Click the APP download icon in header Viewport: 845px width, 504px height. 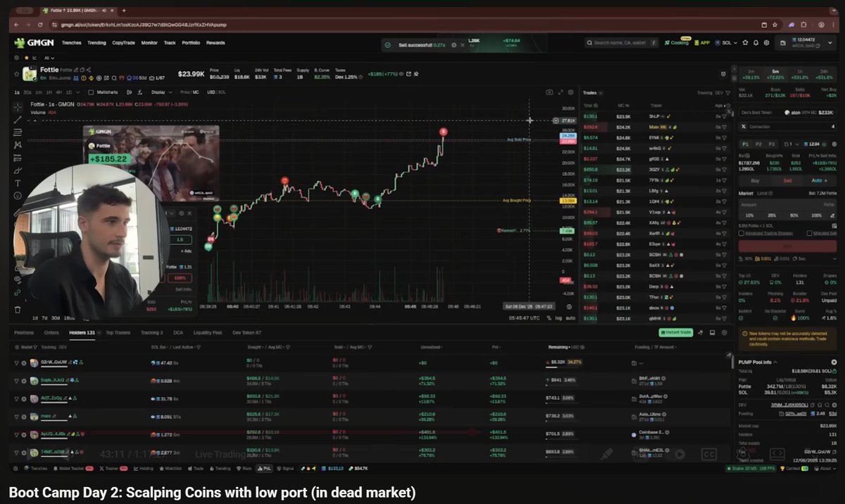click(701, 43)
